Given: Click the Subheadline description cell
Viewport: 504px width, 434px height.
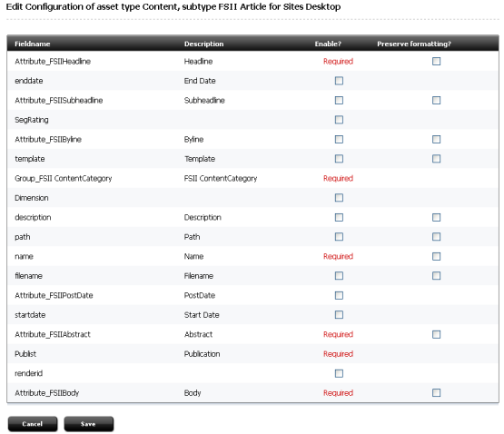Looking at the screenshot, I should [204, 100].
